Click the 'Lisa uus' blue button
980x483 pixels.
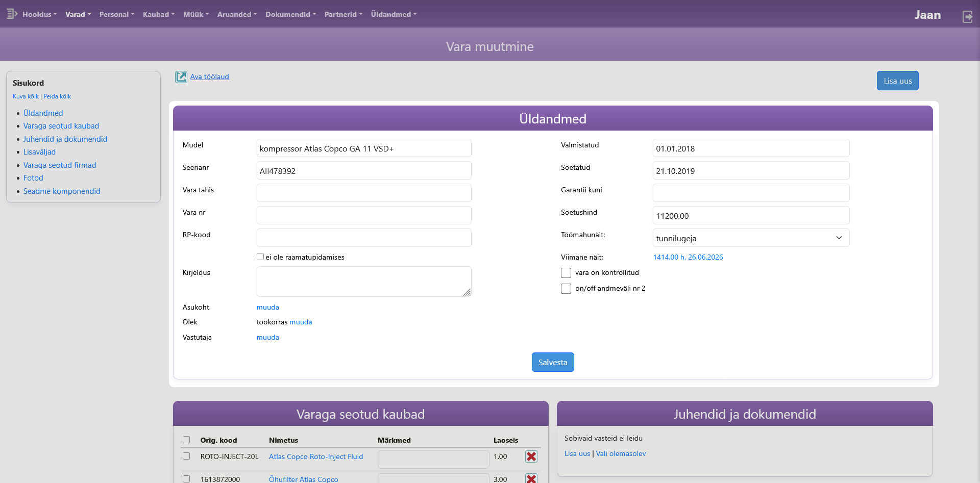[x=898, y=81]
